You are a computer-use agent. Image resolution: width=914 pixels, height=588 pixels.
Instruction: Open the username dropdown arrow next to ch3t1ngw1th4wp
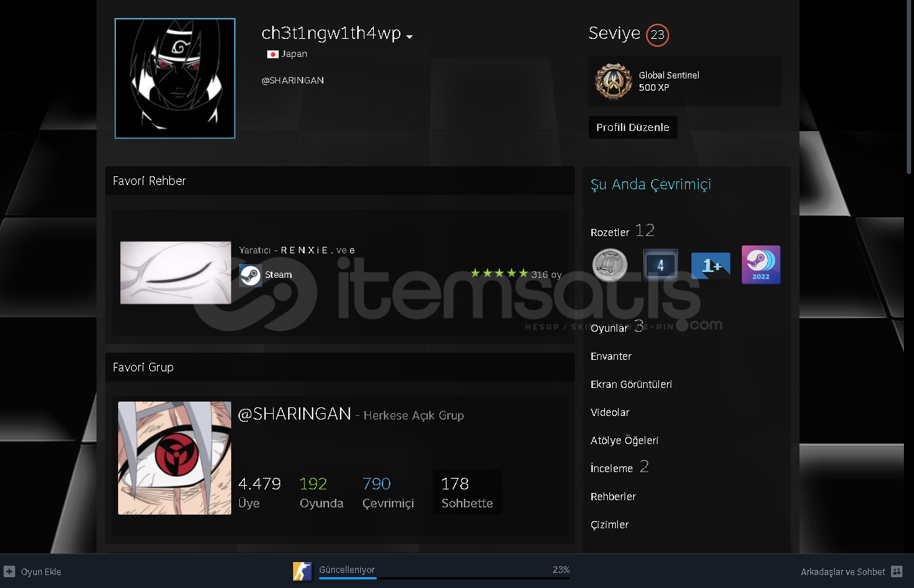click(409, 37)
